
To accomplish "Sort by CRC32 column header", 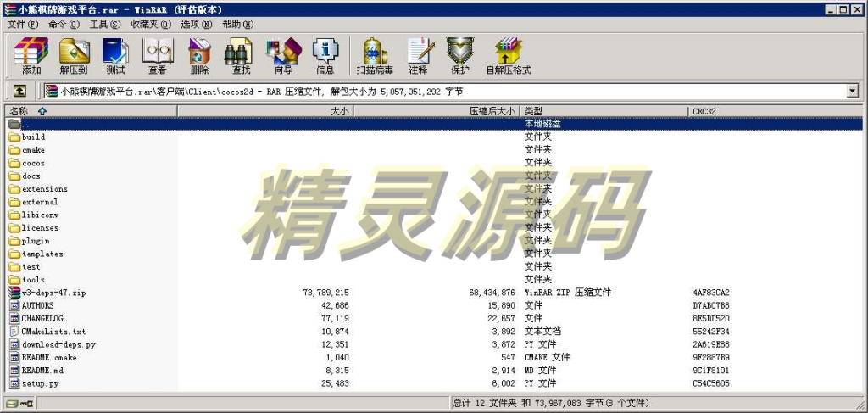I will click(x=776, y=111).
